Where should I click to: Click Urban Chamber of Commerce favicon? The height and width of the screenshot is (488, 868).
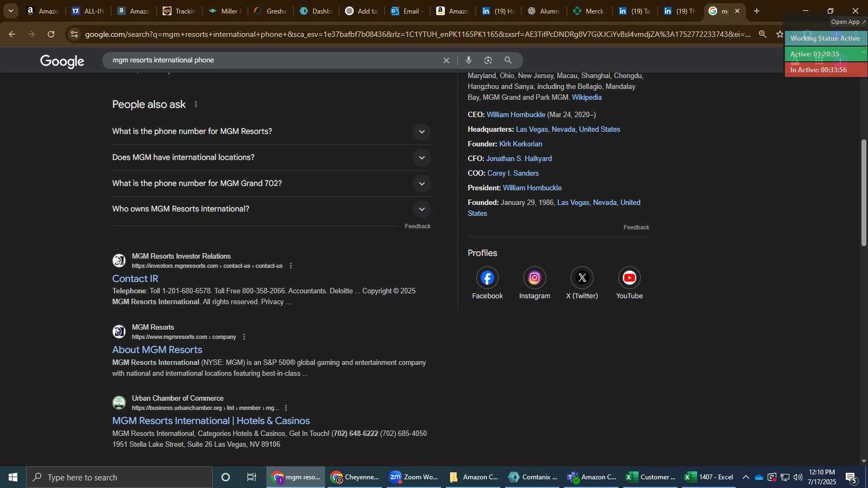point(119,403)
